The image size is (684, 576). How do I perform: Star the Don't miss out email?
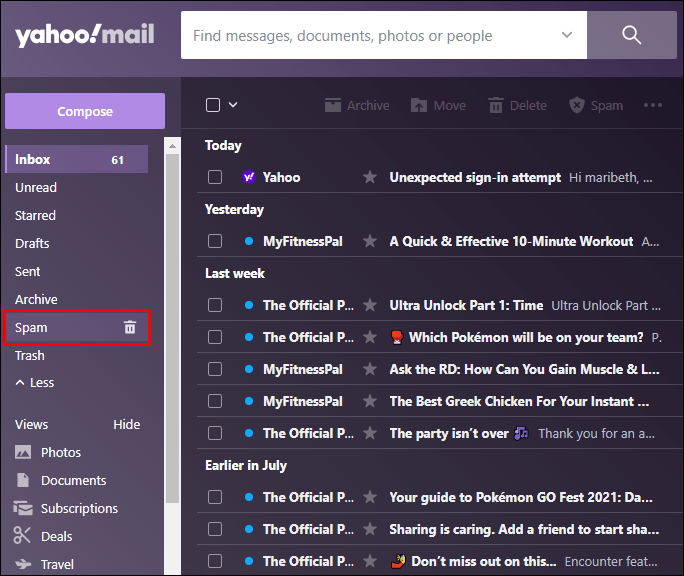point(370,561)
